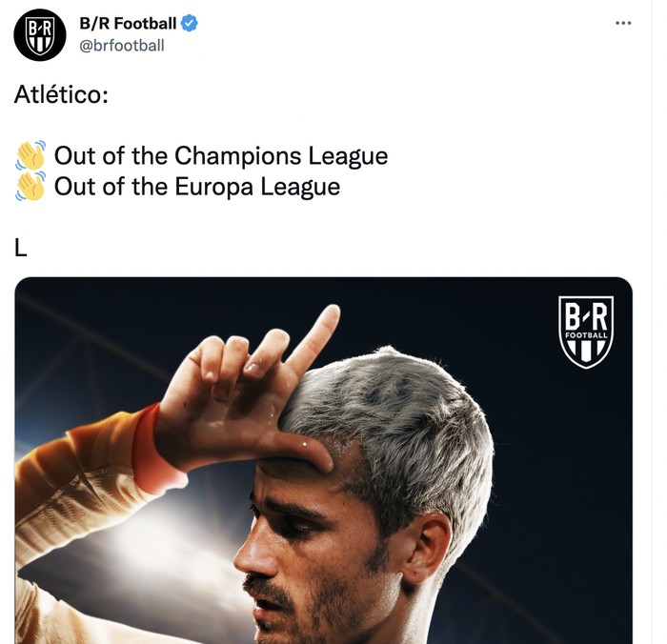Click the waving hand emoji beside Champions League
The image size is (667, 644).
click(30, 155)
